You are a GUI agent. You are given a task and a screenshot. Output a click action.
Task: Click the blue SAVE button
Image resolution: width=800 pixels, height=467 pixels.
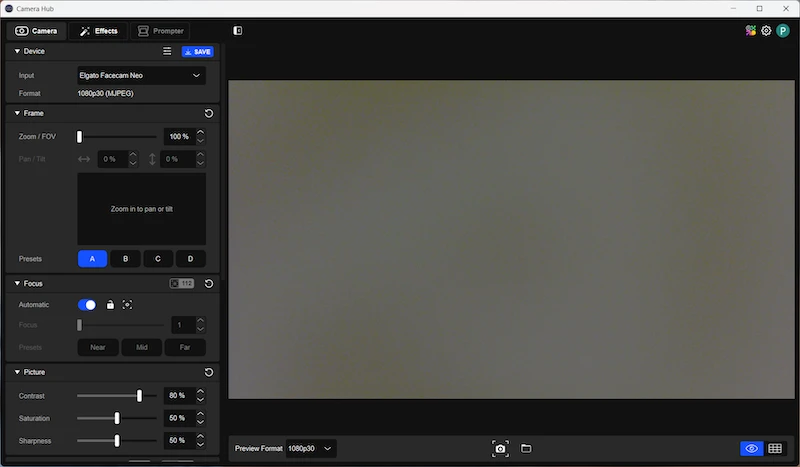[x=197, y=52]
